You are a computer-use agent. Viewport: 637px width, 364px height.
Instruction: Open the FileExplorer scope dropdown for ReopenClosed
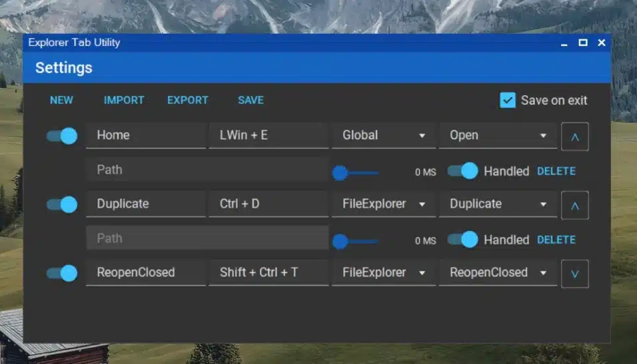tap(384, 273)
